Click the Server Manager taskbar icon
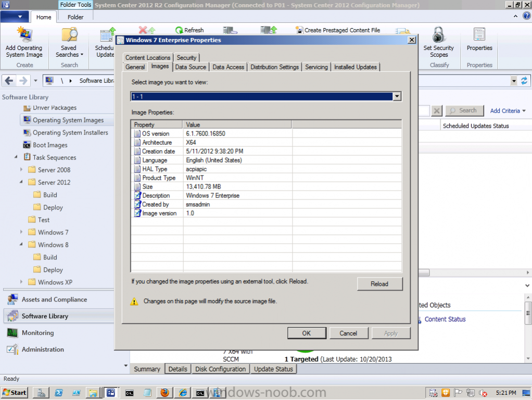 tap(41, 393)
